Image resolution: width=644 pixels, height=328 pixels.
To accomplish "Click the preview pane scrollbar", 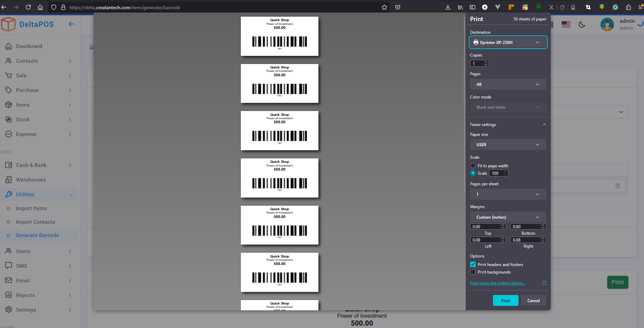I will pos(464,105).
